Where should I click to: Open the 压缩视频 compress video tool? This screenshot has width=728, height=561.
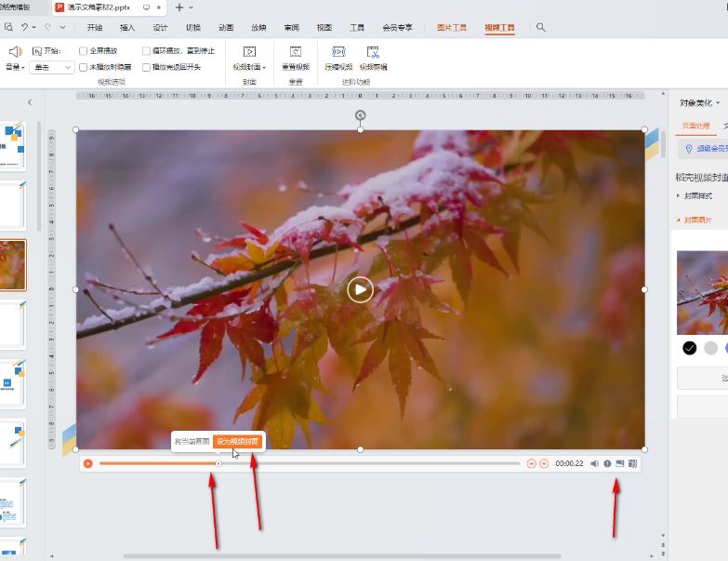point(338,53)
